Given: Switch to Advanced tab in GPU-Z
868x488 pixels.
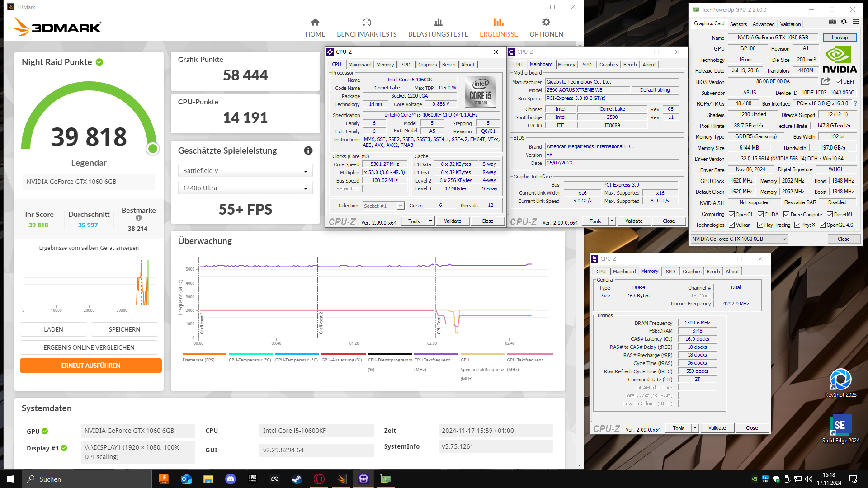Looking at the screenshot, I should (x=764, y=24).
